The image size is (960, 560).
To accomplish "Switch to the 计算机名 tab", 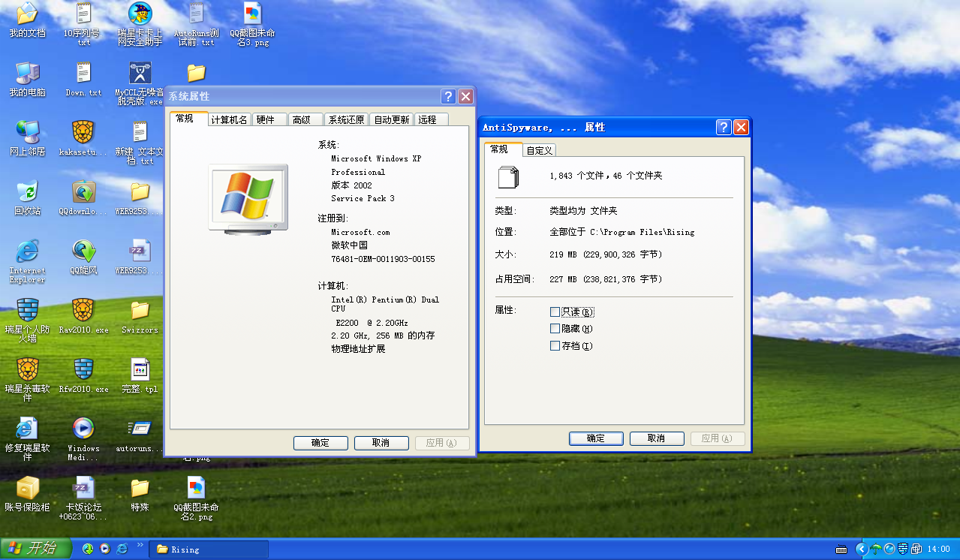I will click(x=229, y=119).
